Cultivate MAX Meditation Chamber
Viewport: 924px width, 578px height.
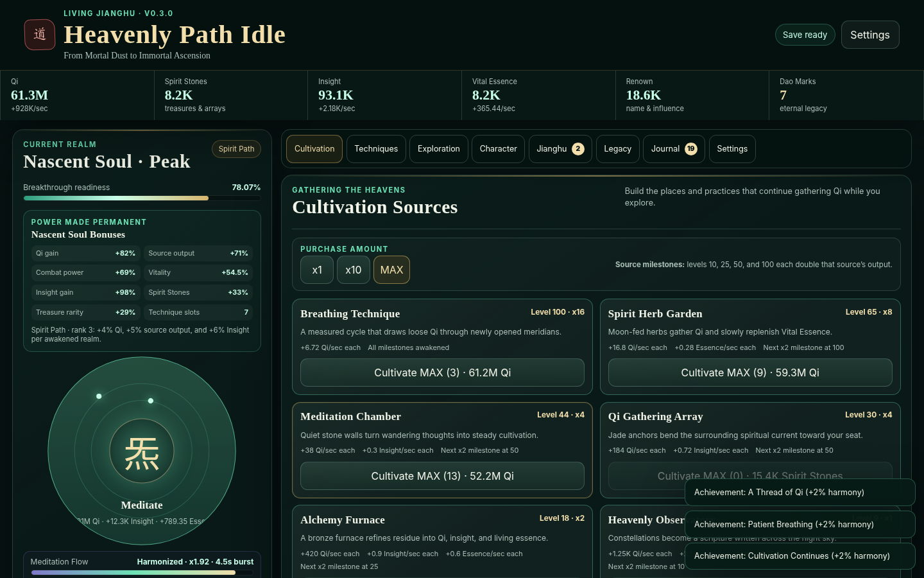(442, 476)
